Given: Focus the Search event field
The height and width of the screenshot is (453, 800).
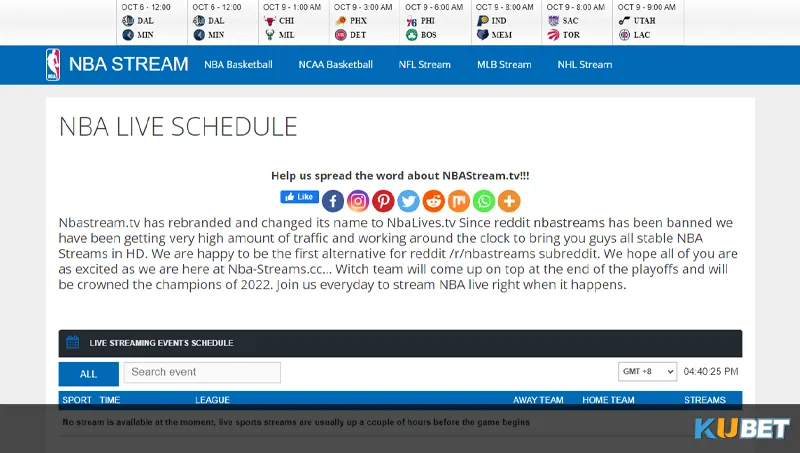Looking at the screenshot, I should (202, 372).
